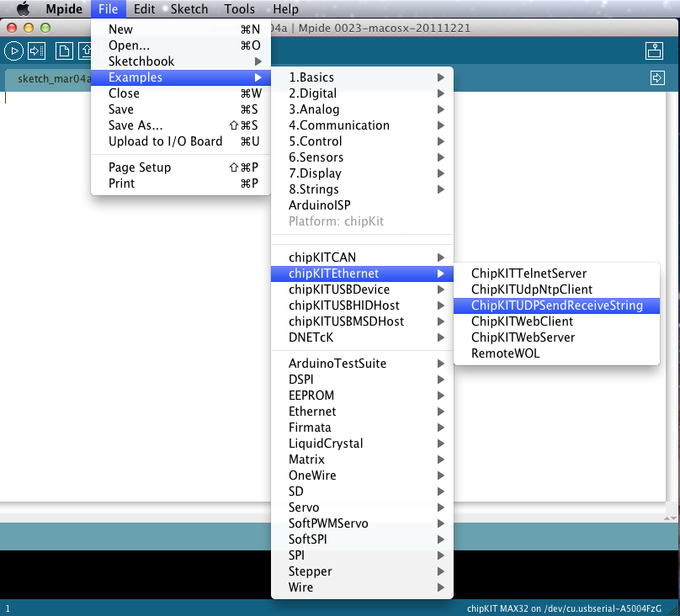Open the Sketch menu

[189, 8]
